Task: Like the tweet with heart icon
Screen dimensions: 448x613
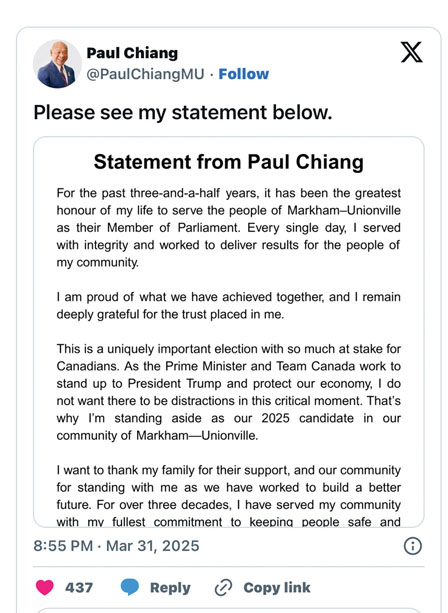Action: click(45, 587)
